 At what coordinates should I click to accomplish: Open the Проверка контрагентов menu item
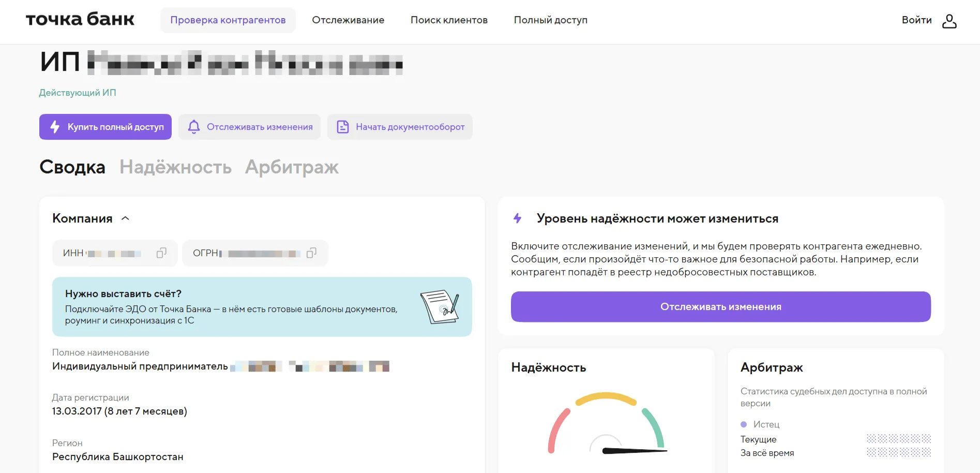[x=228, y=20]
